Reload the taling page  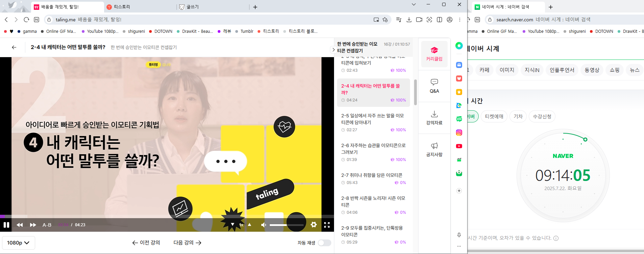(26, 20)
